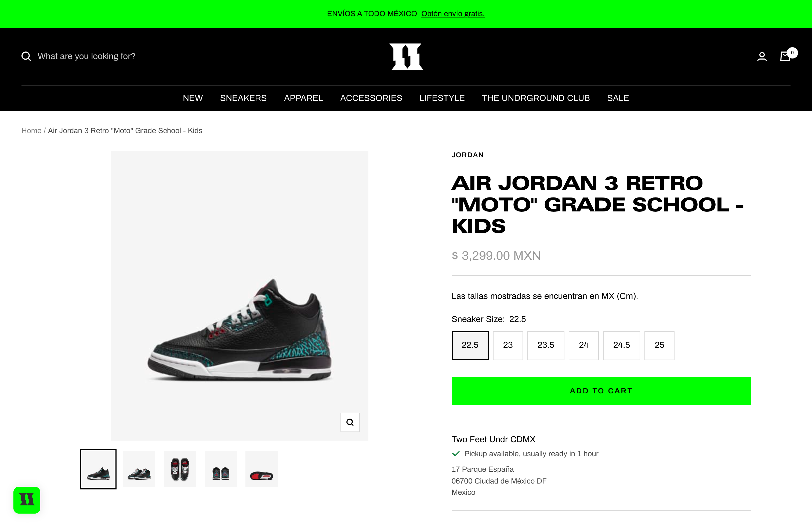812x527 pixels.
Task: Open the shopping cart icon
Action: point(786,56)
